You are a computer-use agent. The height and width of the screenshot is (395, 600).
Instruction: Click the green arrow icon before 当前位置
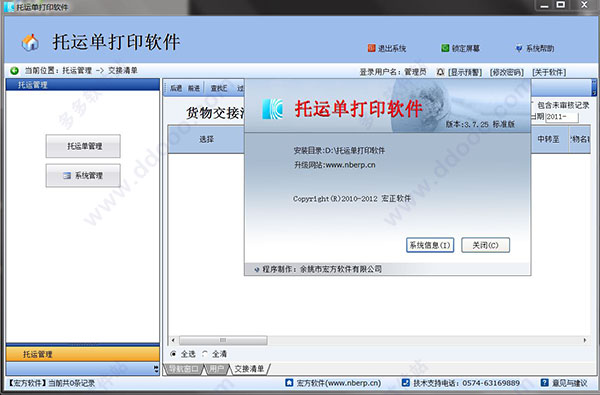point(15,70)
